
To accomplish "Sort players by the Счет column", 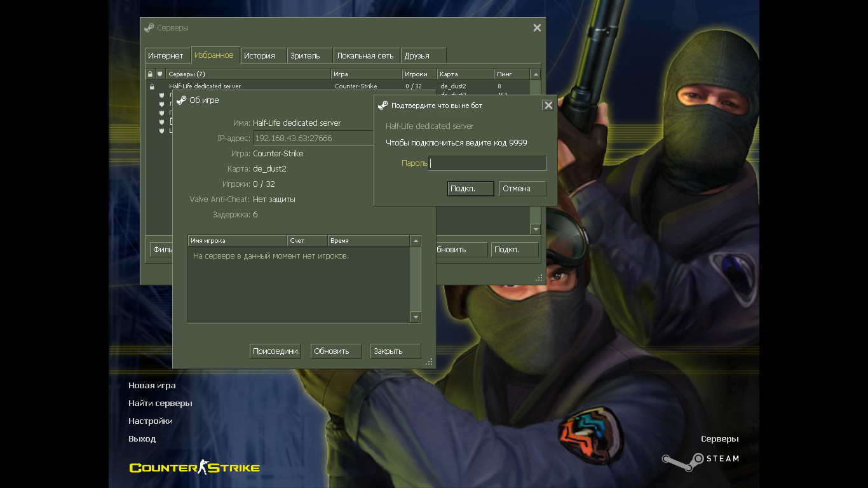I will pos(308,241).
